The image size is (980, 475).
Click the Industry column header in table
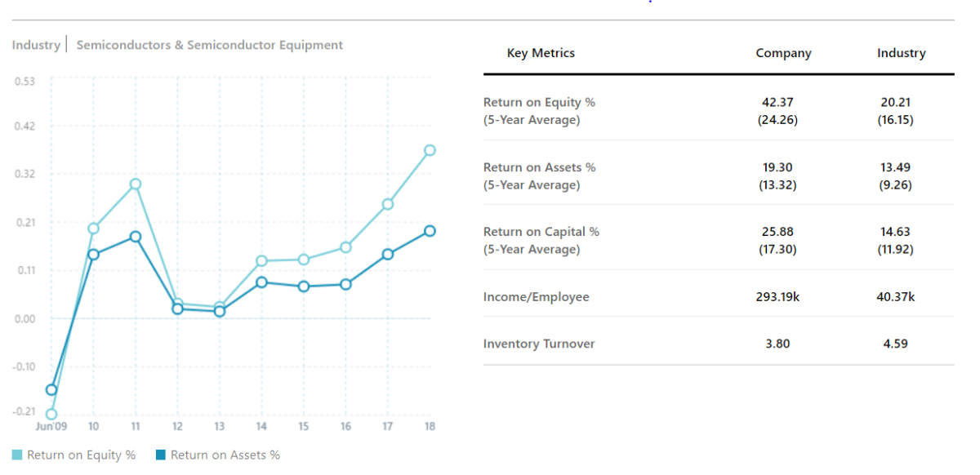pos(901,53)
